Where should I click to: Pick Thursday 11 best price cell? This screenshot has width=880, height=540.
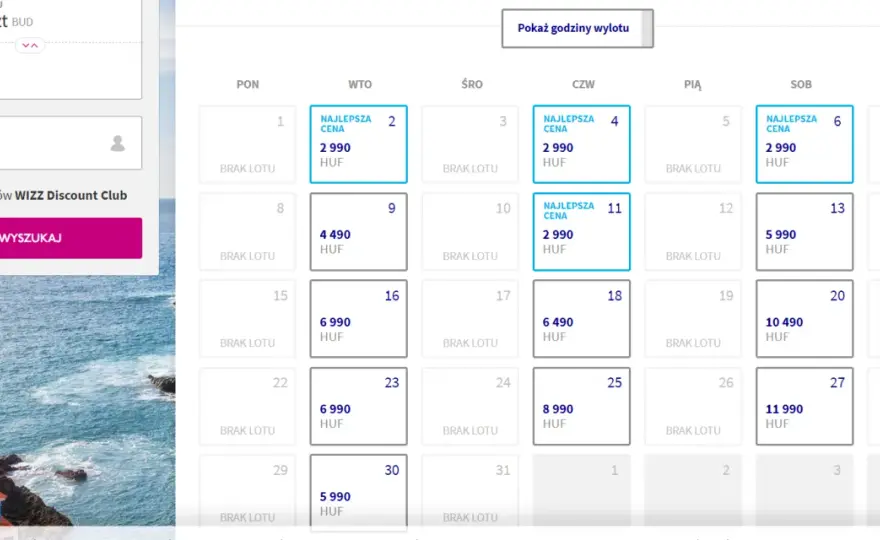coord(581,232)
